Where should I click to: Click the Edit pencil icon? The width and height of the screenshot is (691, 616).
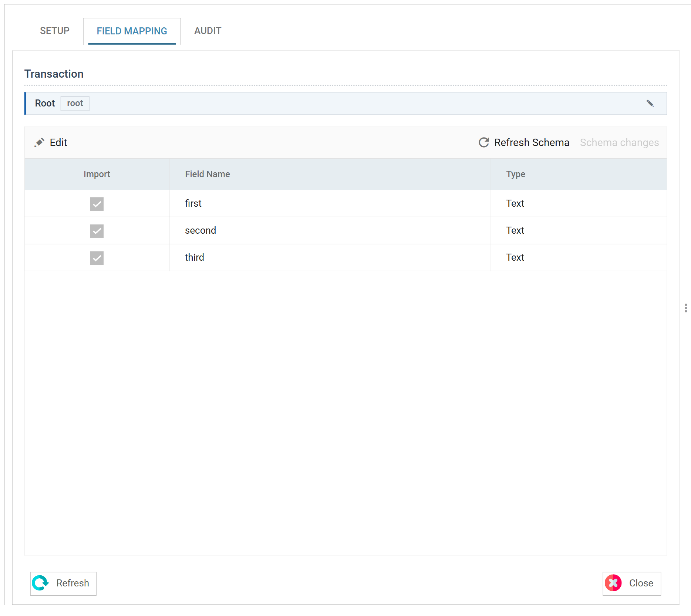pyautogui.click(x=40, y=143)
